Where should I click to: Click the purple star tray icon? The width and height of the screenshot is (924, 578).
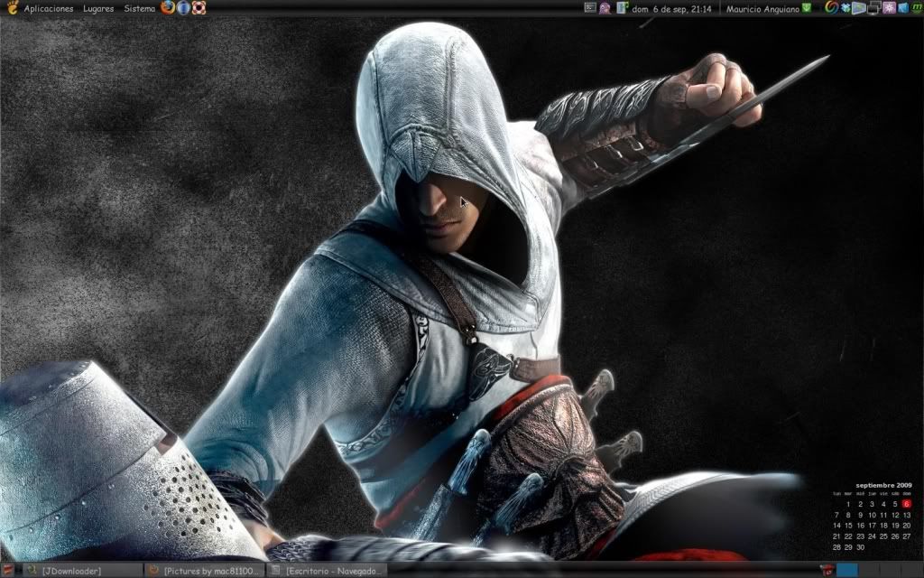pyautogui.click(x=889, y=7)
